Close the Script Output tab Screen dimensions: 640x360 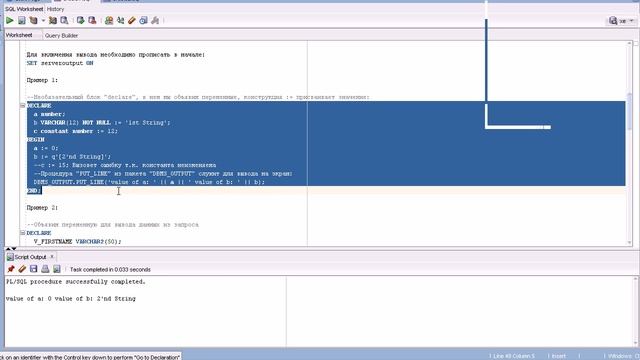(52, 257)
